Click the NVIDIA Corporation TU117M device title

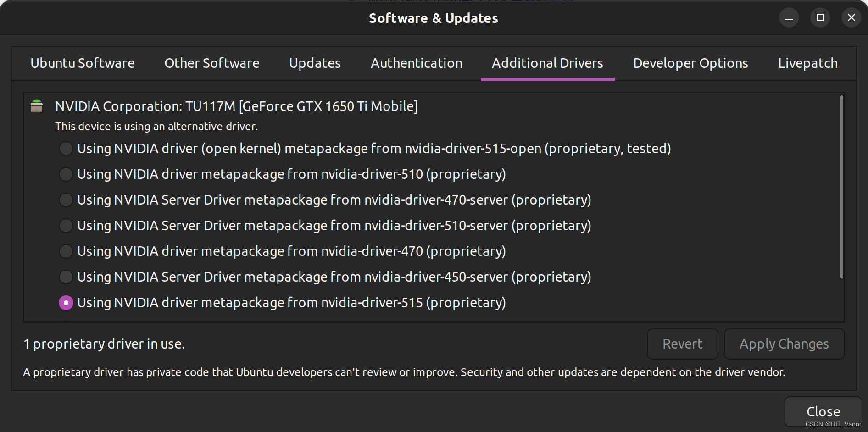[x=236, y=106]
